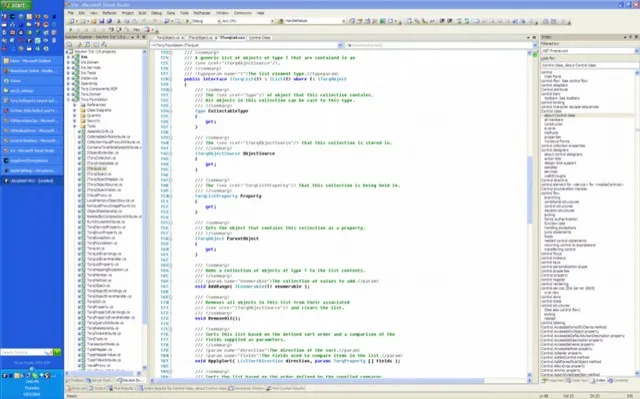Open the Toolbox tab below Solution Explorer
This screenshot has height=399, width=640.
click(75, 381)
